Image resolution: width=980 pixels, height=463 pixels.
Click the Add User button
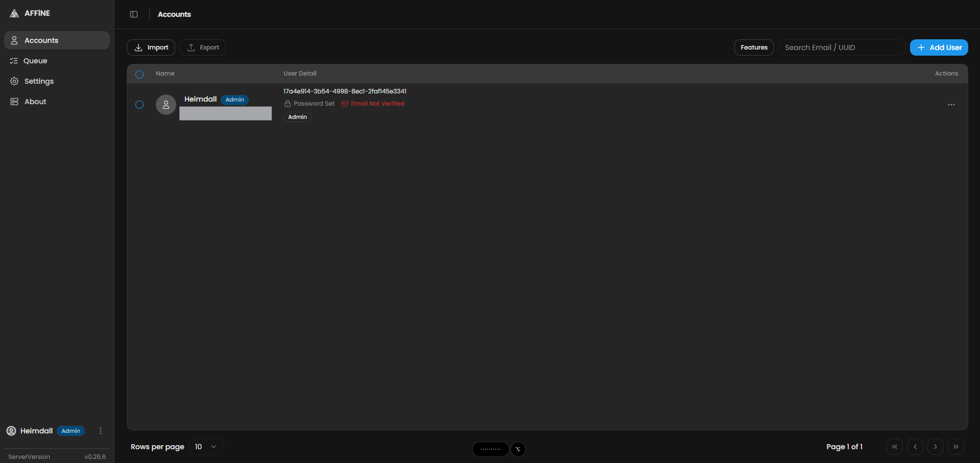click(x=939, y=47)
